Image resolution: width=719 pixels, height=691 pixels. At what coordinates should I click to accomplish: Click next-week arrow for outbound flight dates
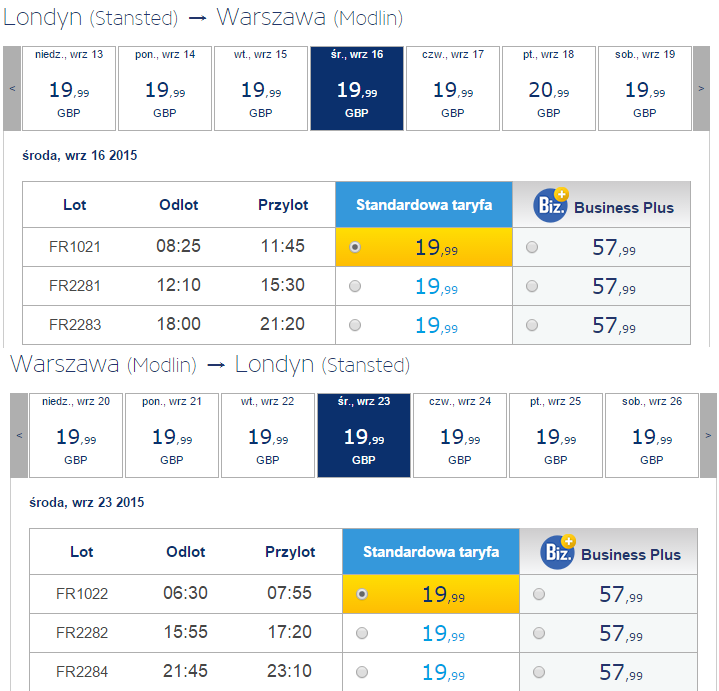pyautogui.click(x=701, y=88)
